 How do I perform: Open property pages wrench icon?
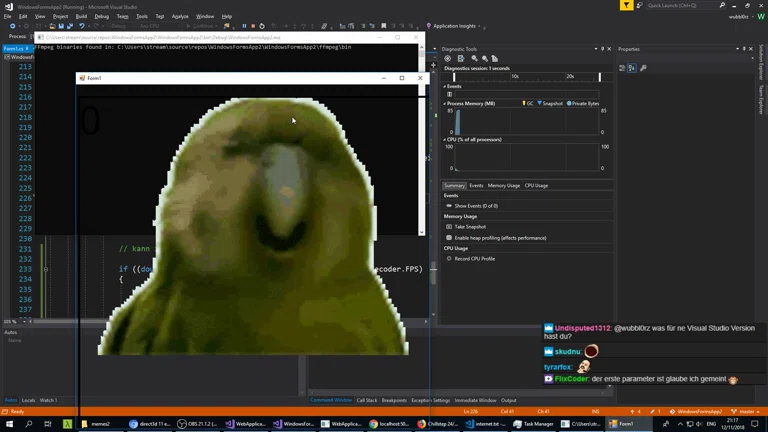pos(643,68)
